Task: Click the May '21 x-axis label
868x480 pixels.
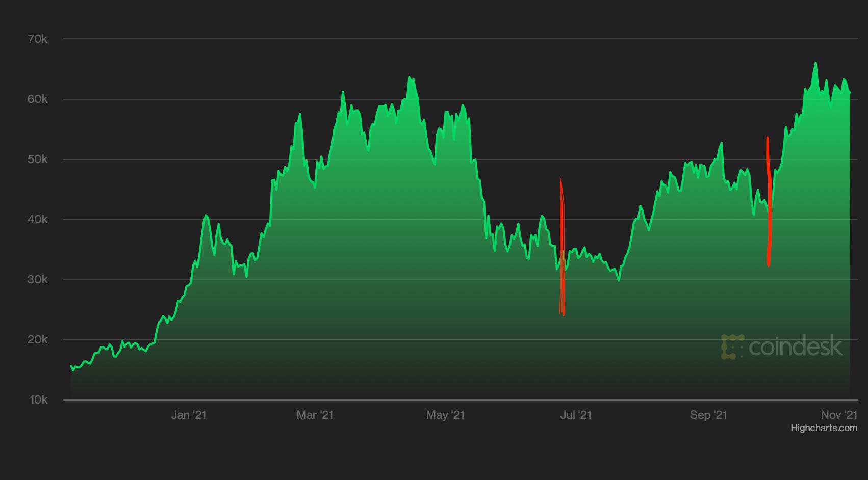Action: point(445,415)
